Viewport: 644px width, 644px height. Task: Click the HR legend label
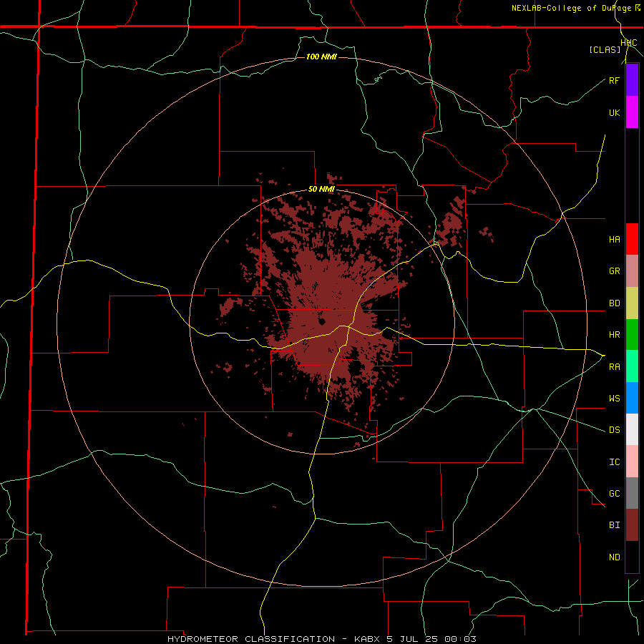point(614,335)
